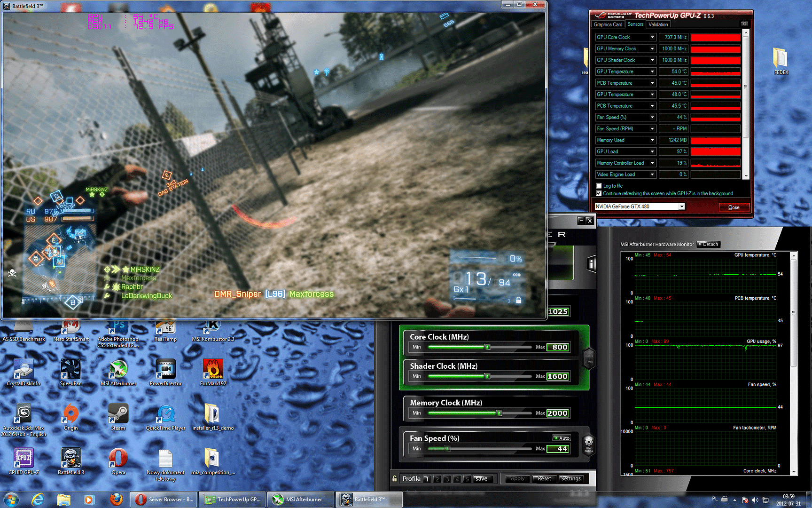Uncheck Continue refreshing in background checkbox
Screen dimensions: 812x508
599,193
